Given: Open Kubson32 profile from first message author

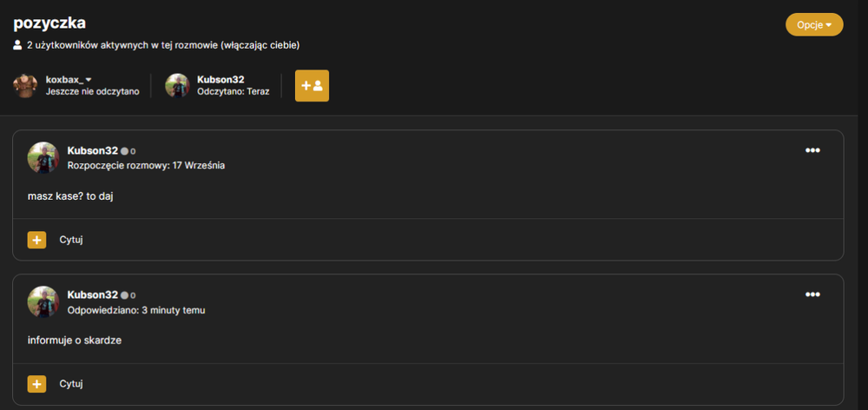Looking at the screenshot, I should point(93,150).
